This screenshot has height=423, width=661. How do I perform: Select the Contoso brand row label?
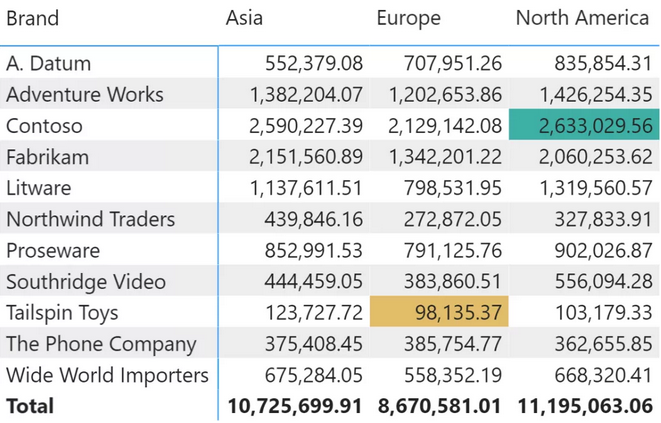tap(44, 126)
